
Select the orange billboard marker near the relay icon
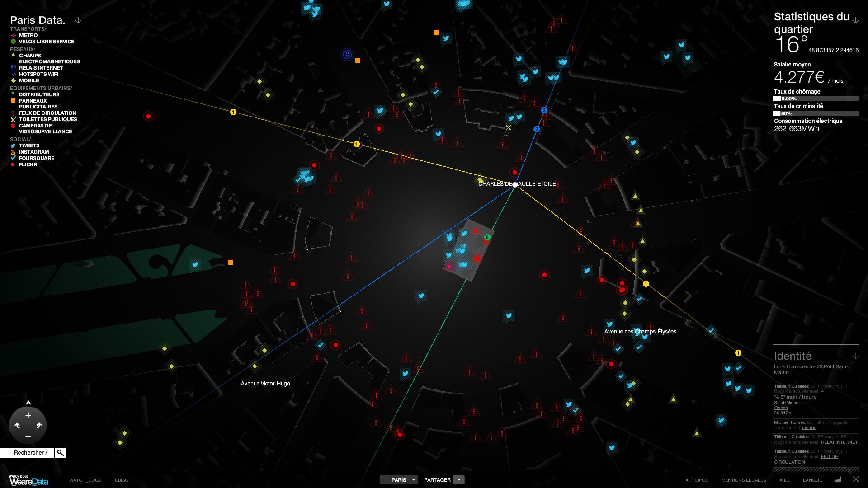click(x=358, y=61)
